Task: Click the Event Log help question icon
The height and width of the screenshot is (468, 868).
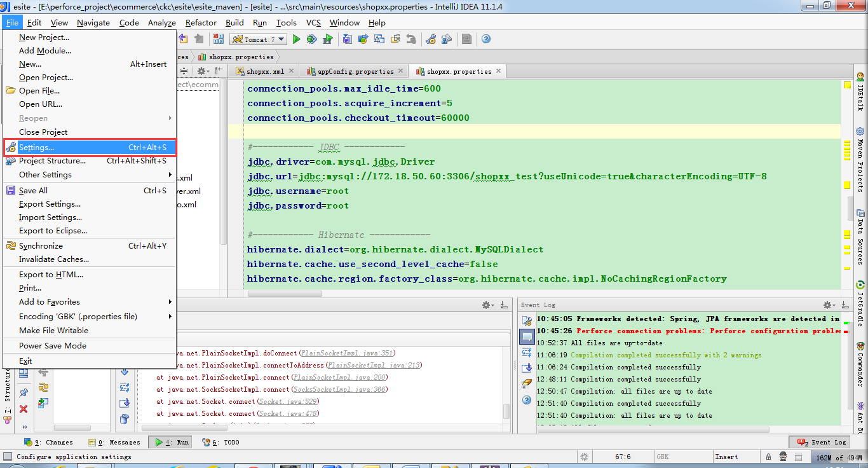Action: (527, 400)
